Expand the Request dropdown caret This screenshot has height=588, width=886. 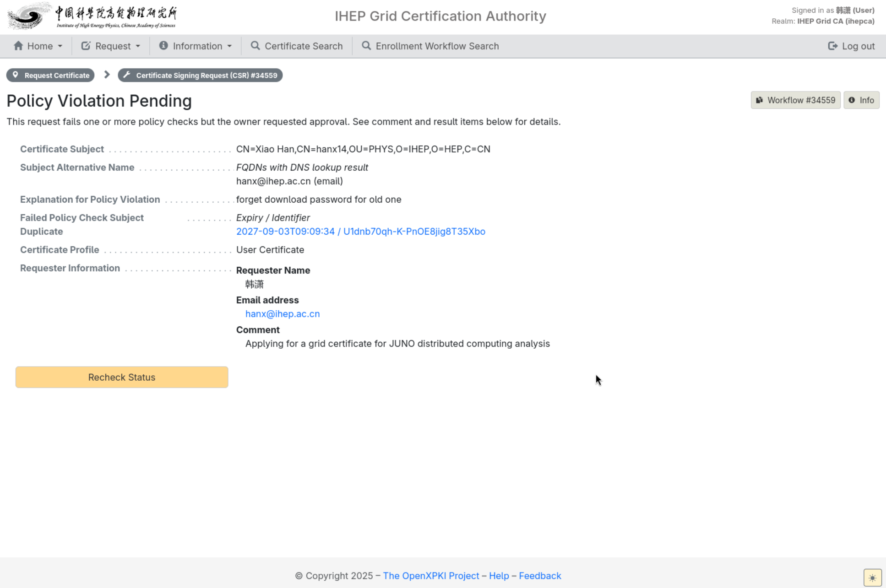138,46
